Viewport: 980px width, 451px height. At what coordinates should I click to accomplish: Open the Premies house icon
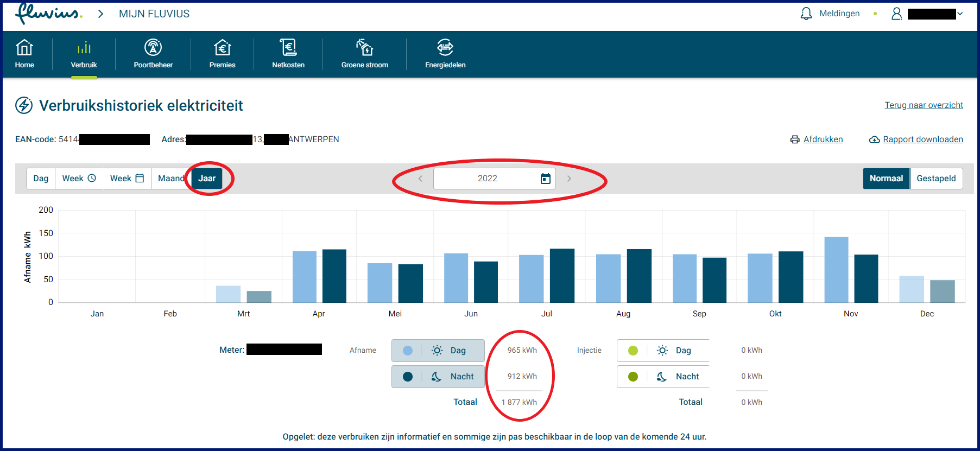222,48
